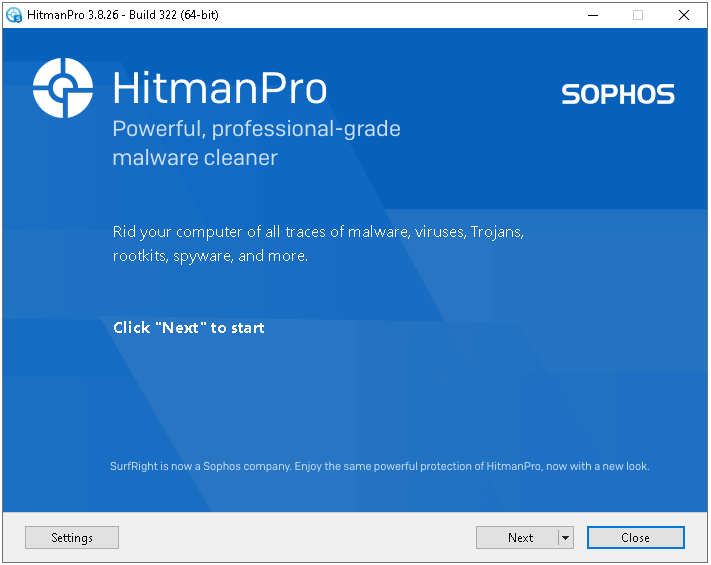Screen dimensions: 711x565
Task: Click the Close button at the bottom
Action: tap(635, 537)
